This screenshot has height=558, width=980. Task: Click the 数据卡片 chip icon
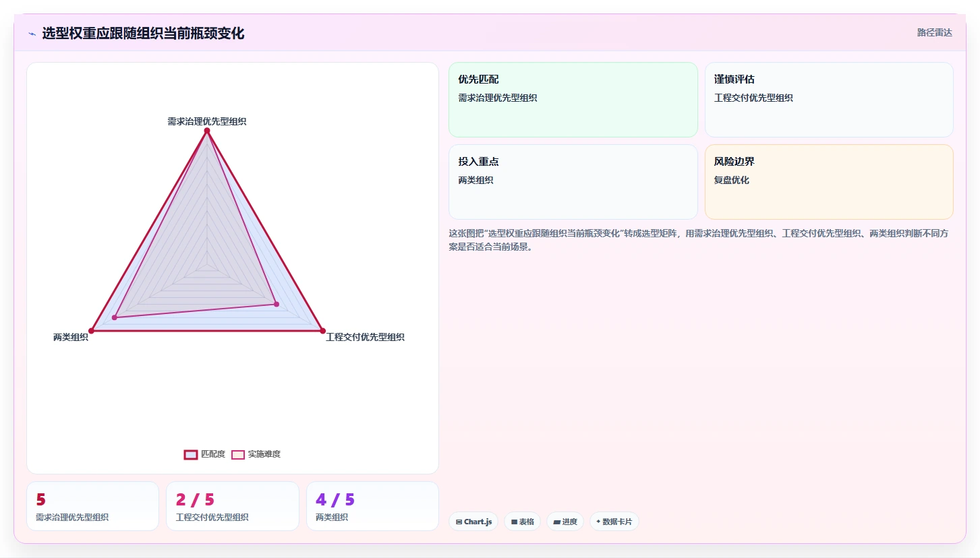coord(598,522)
